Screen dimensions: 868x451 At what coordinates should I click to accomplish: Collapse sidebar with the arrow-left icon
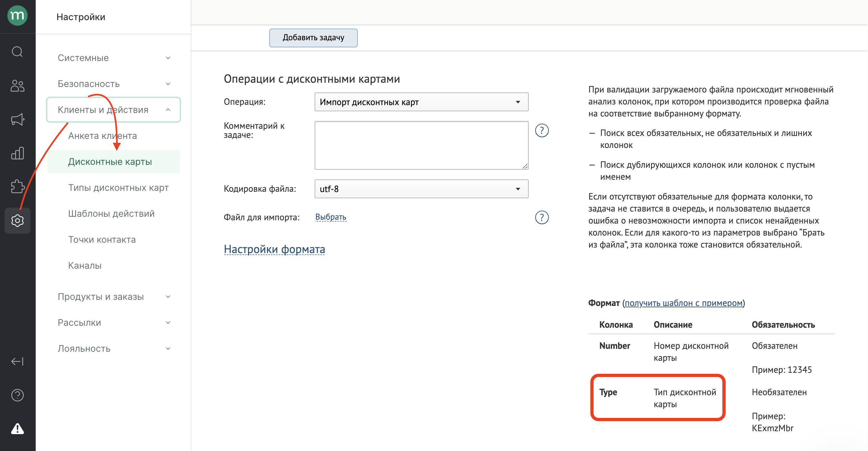coord(17,361)
